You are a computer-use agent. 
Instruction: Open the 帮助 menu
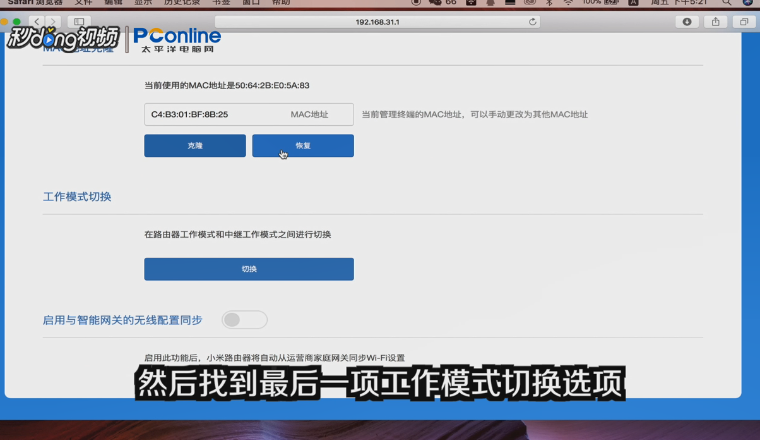tap(281, 2)
